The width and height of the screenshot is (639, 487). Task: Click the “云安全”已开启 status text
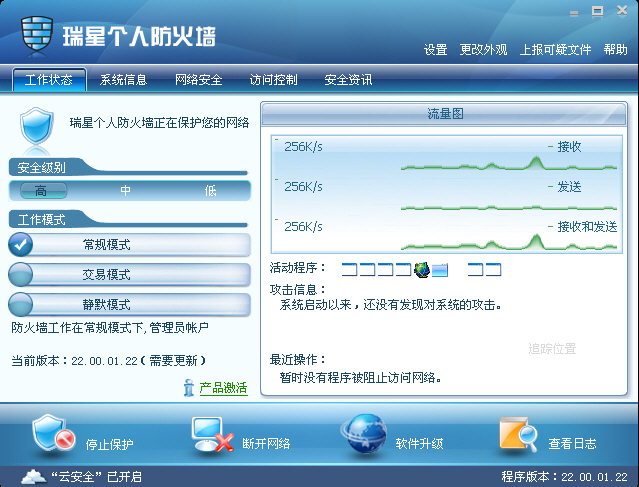pos(96,477)
